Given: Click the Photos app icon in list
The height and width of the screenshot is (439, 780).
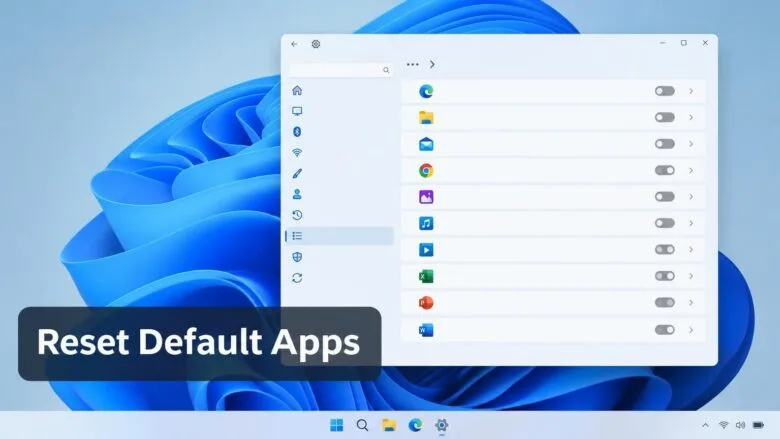Looking at the screenshot, I should coord(426,197).
